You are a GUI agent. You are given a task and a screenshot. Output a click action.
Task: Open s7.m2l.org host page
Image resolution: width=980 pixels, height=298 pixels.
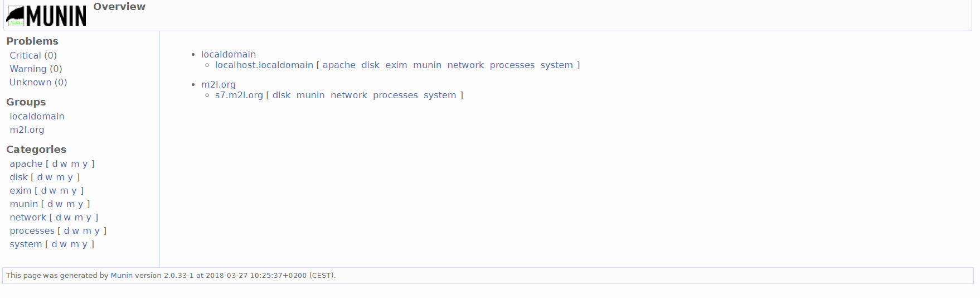pos(239,95)
